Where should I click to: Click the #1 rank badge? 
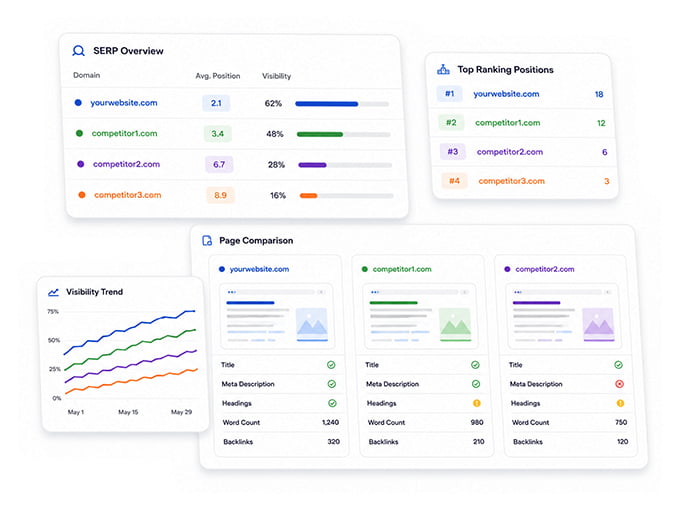449,93
